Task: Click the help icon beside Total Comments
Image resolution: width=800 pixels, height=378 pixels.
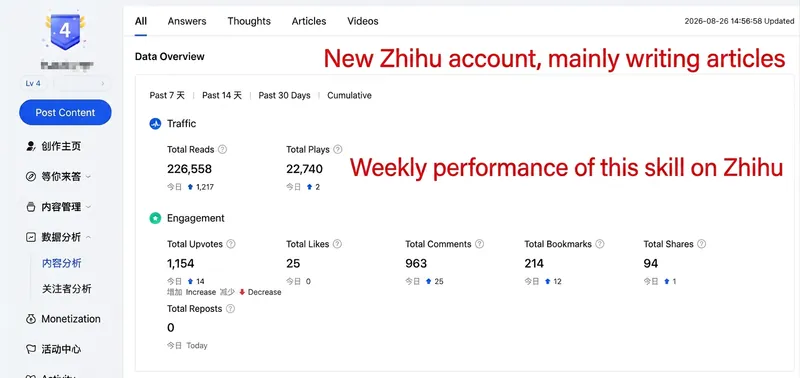Action: [x=479, y=244]
